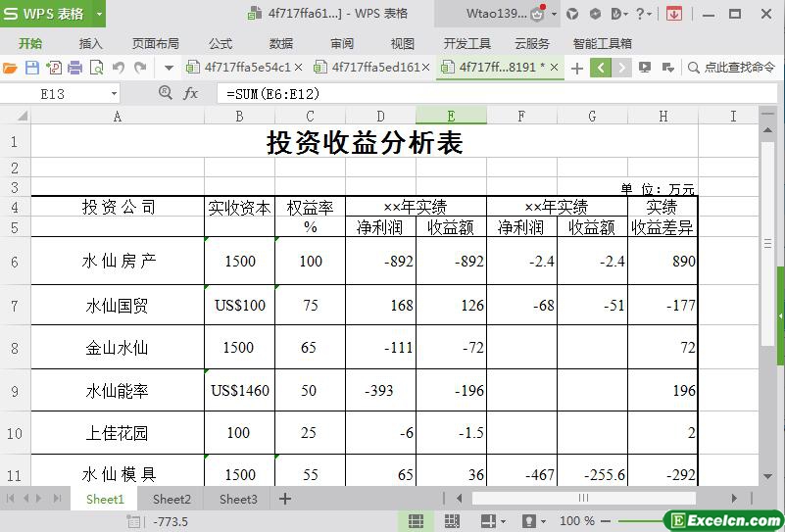Click the Name Box showing E13

(53, 94)
